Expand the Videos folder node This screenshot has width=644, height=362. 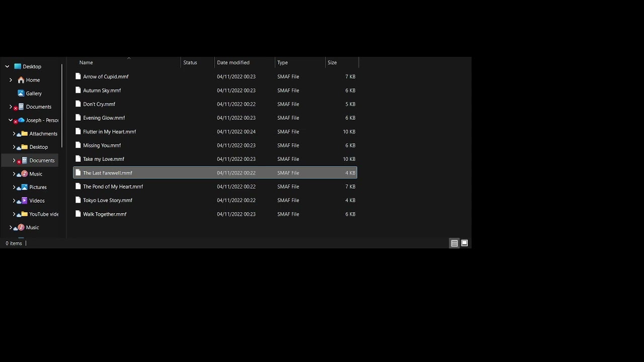click(x=14, y=201)
